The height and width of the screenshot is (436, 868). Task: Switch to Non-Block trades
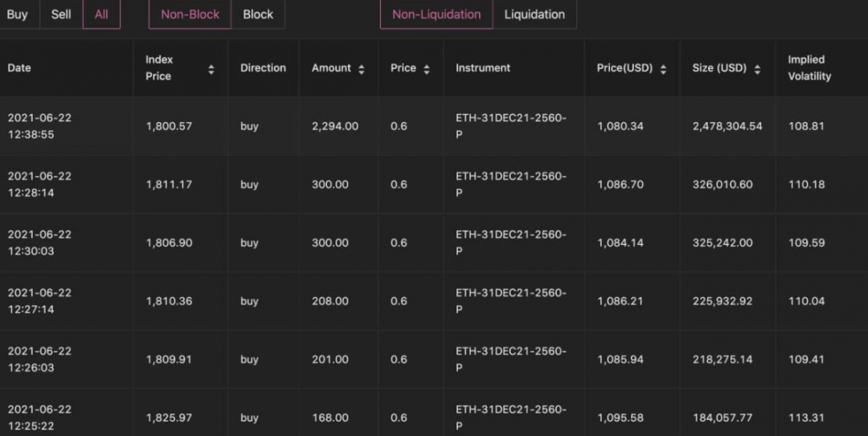[190, 14]
